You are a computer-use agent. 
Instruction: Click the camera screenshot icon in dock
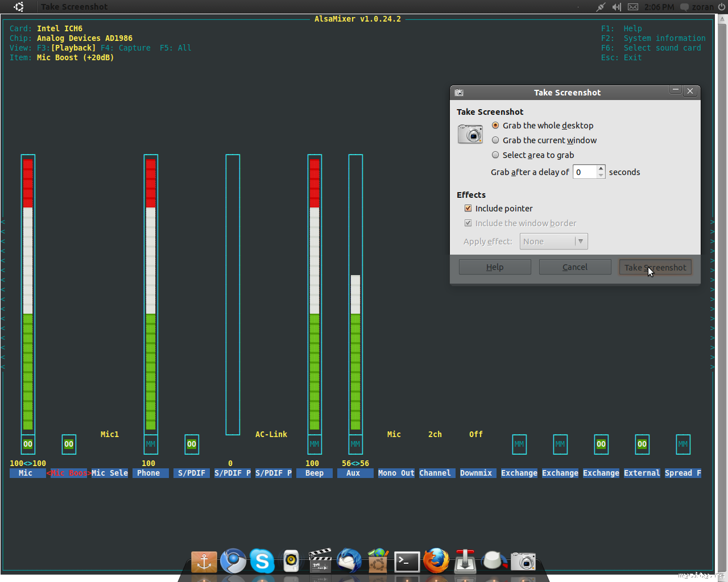tap(523, 562)
